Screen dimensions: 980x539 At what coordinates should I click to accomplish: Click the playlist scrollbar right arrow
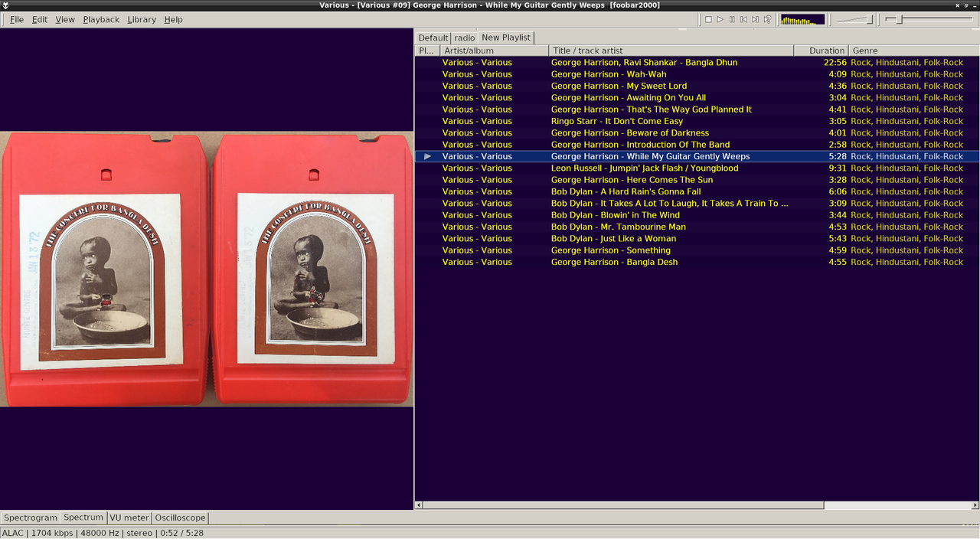(975, 505)
